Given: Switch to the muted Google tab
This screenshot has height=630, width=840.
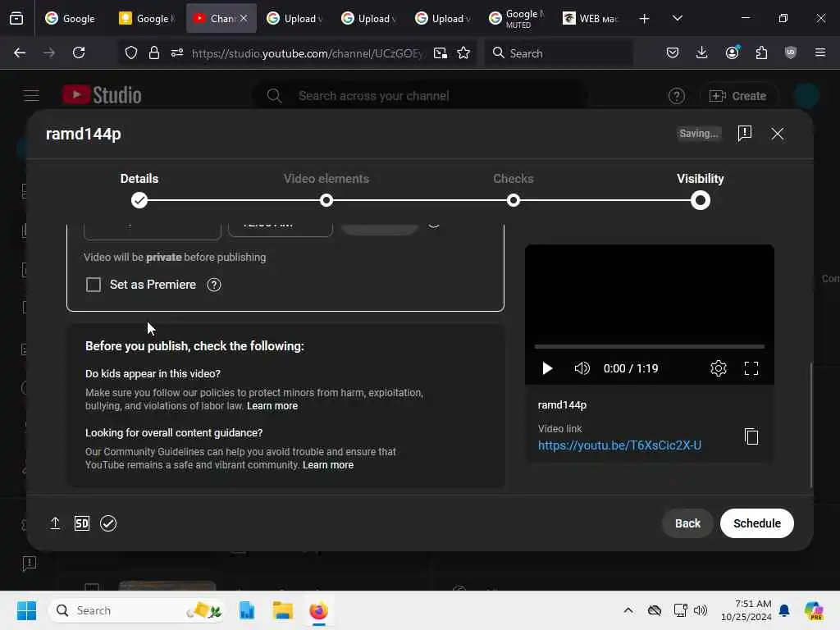Looking at the screenshot, I should (x=517, y=18).
